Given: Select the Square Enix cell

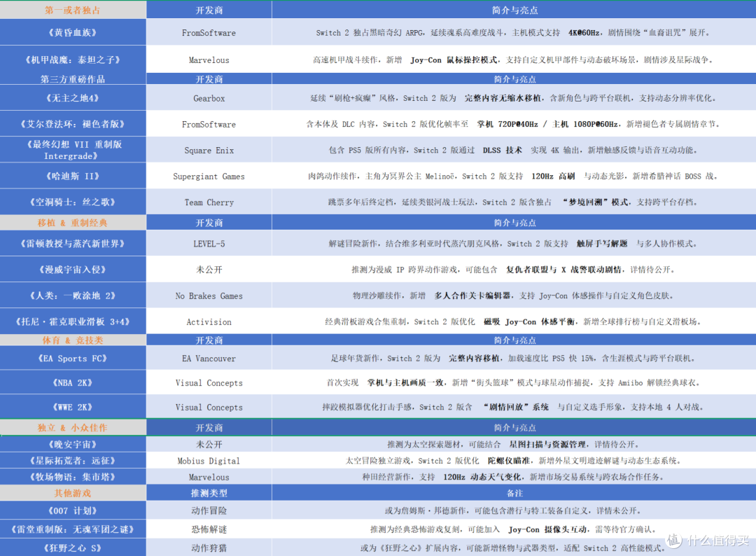Looking at the screenshot, I should click(209, 150).
